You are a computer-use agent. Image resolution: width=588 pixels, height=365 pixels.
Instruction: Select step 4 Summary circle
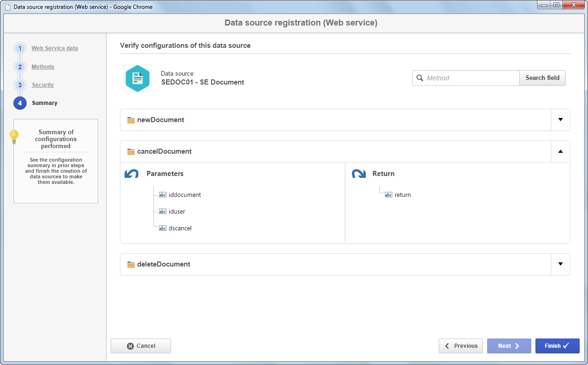[20, 103]
